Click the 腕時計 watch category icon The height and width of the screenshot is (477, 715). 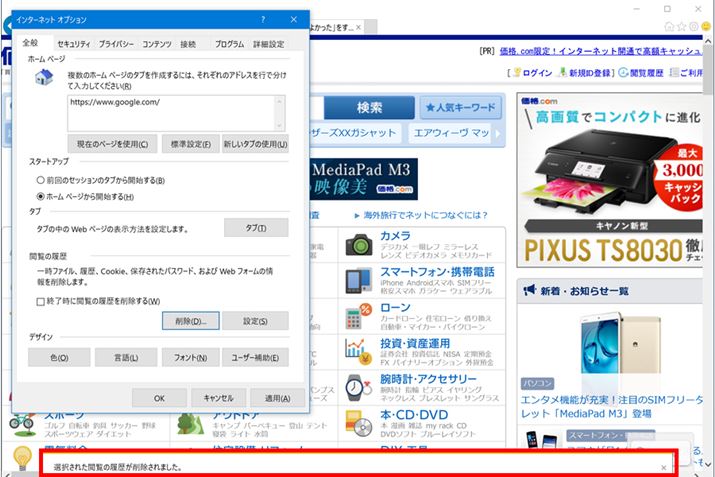click(358, 388)
